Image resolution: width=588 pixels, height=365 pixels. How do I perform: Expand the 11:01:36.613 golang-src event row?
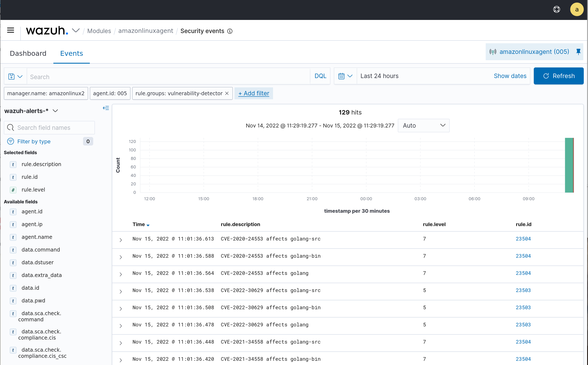click(x=121, y=240)
